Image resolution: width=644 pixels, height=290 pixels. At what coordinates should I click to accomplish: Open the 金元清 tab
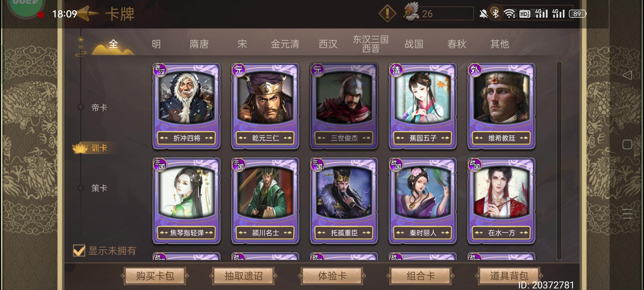point(285,44)
